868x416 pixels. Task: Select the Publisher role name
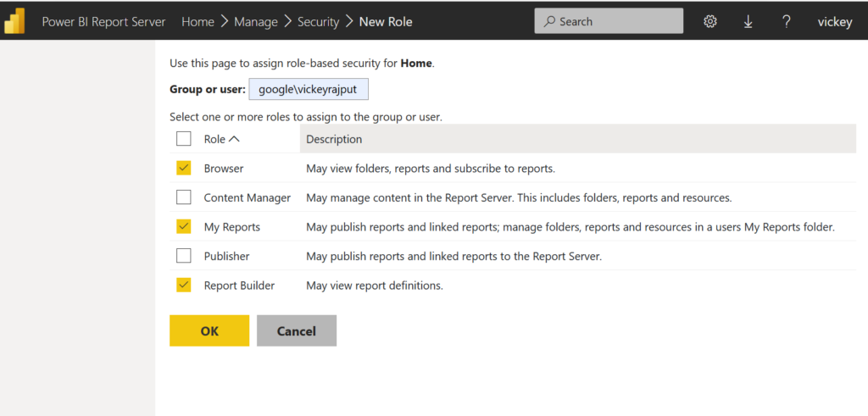pyautogui.click(x=226, y=256)
